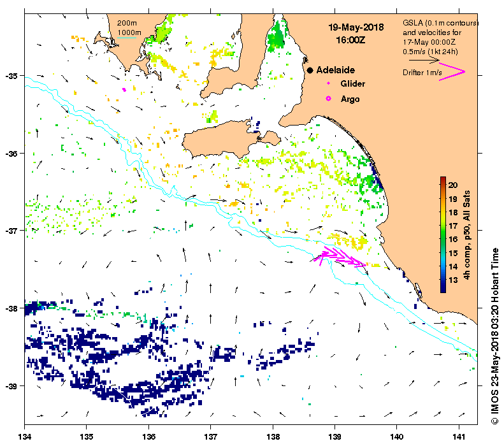
Task: Click the cyan 1000m contour legend line
Action: (127, 38)
